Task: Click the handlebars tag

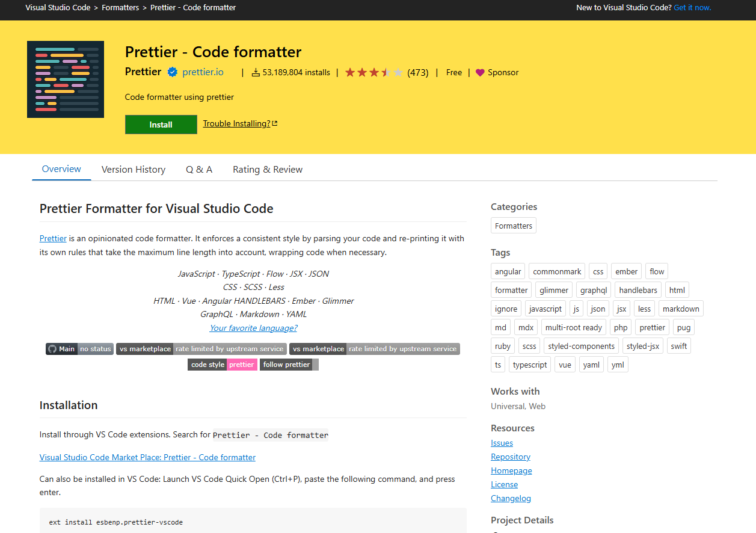Action: pyautogui.click(x=638, y=290)
